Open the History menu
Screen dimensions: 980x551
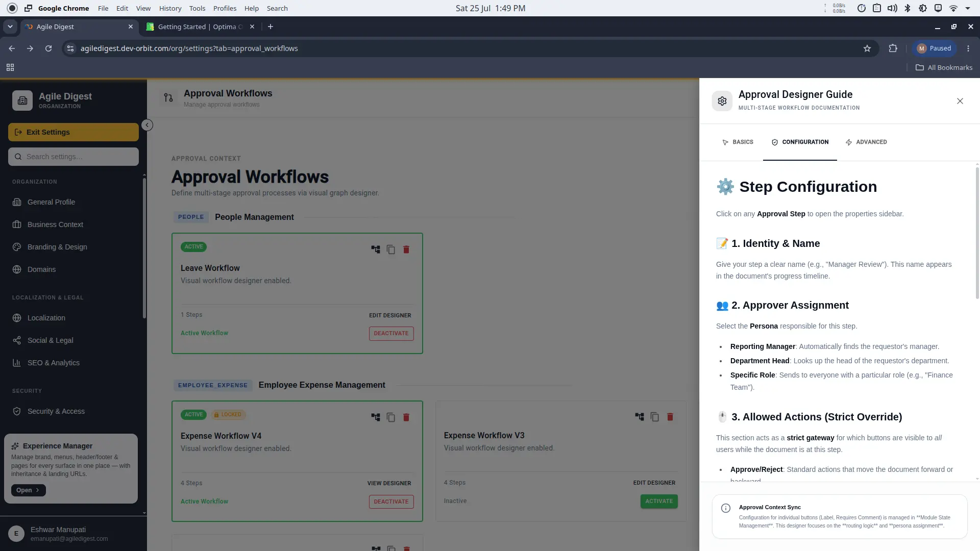[170, 8]
